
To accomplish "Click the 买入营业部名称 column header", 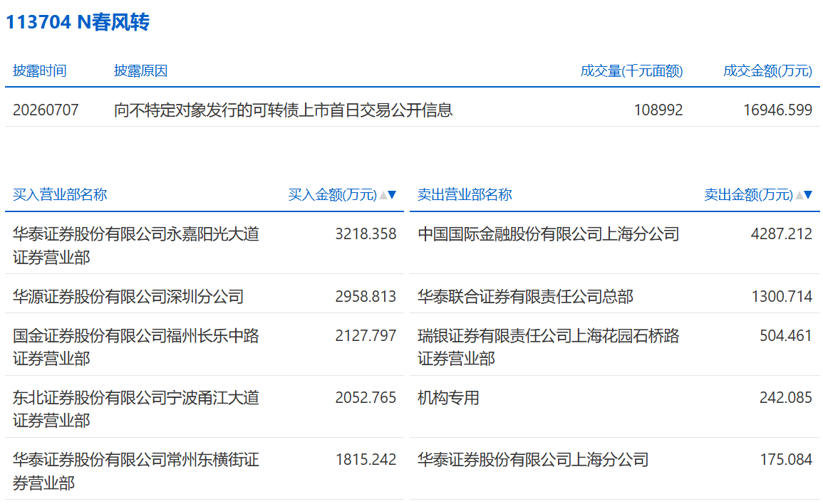I will pyautogui.click(x=60, y=195).
